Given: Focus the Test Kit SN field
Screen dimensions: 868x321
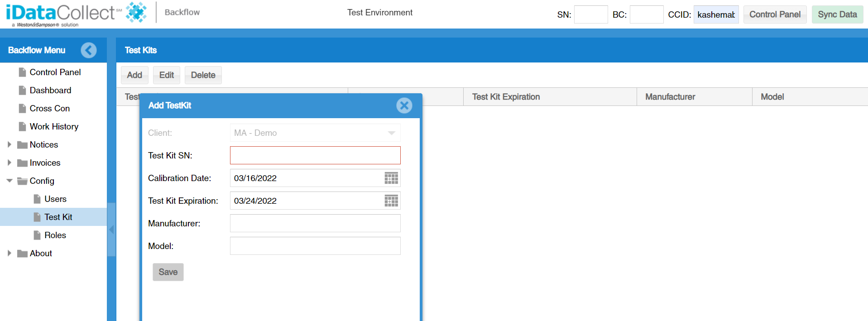Looking at the screenshot, I should [315, 155].
